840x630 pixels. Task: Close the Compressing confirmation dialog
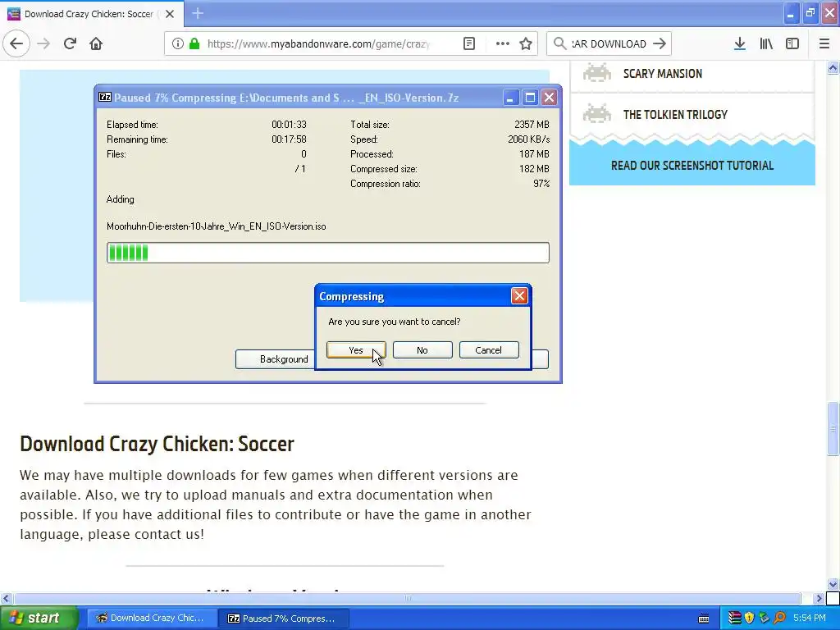click(x=519, y=295)
